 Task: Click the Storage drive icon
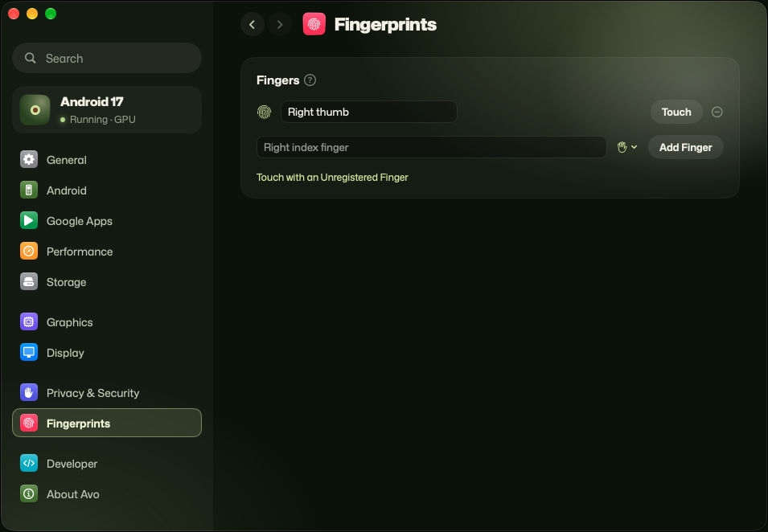tap(29, 282)
